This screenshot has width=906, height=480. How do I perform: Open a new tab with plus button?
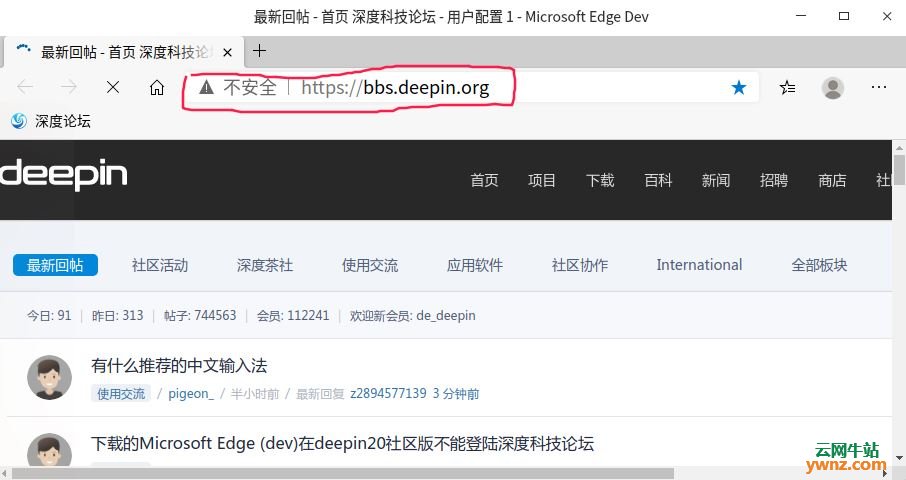coord(259,51)
